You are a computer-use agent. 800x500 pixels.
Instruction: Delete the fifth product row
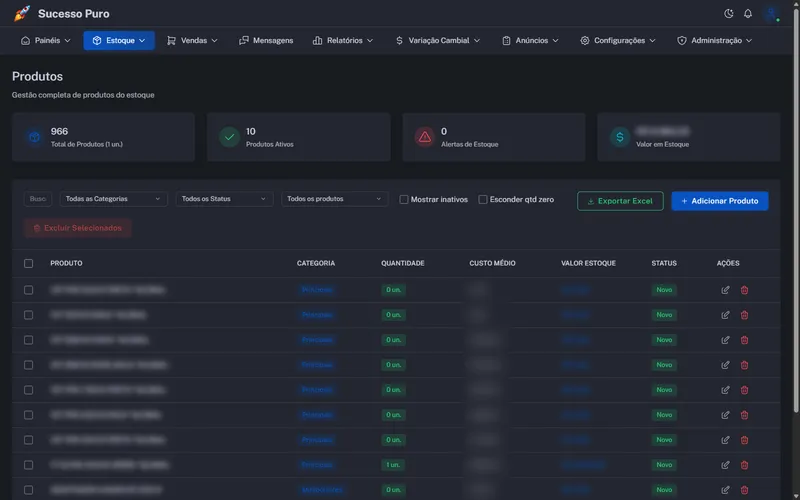point(744,390)
